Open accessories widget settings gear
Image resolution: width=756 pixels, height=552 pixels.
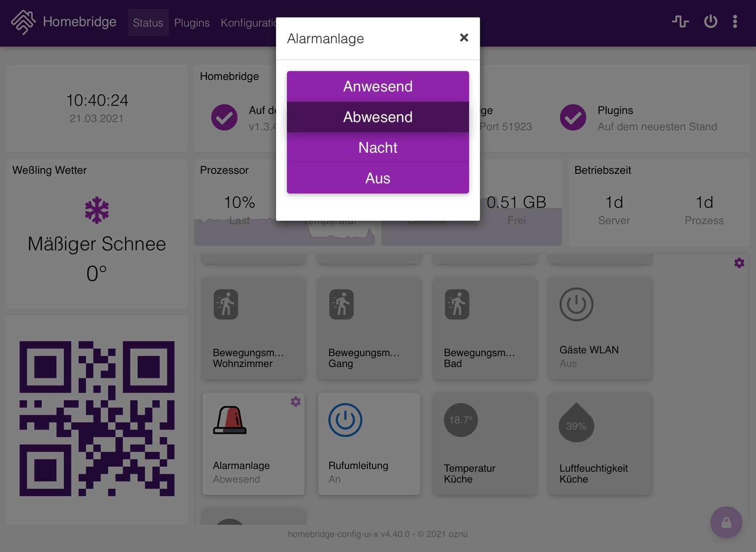739,263
